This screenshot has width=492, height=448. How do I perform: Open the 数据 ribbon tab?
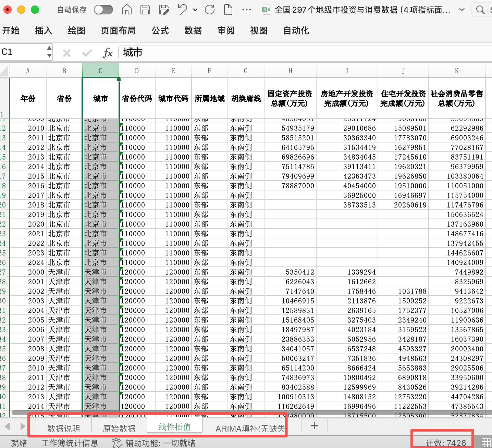193,30
